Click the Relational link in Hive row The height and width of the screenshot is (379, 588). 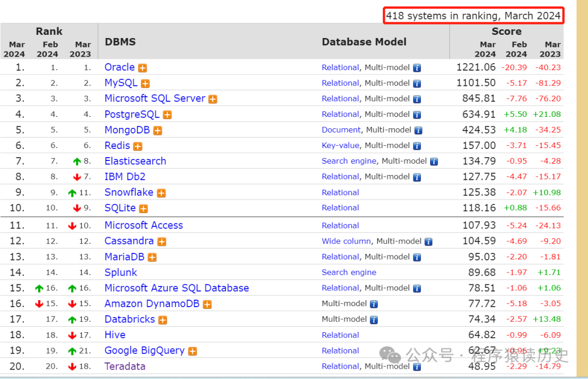pos(340,335)
